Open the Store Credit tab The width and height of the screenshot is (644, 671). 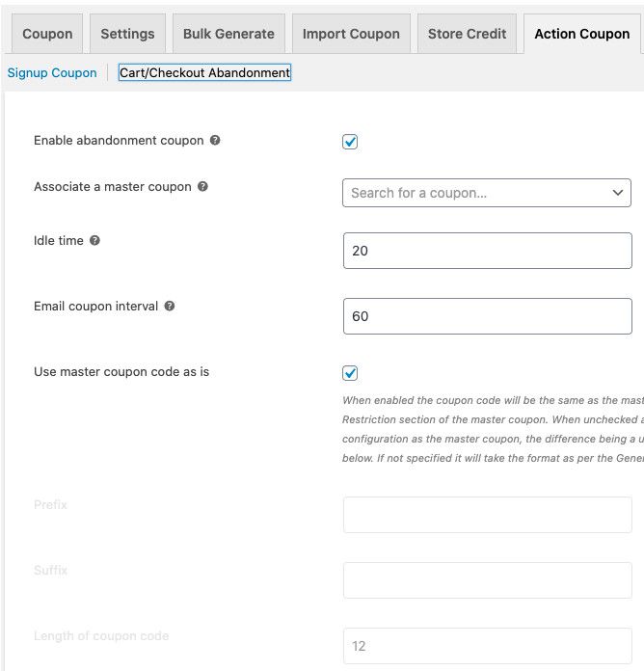[x=467, y=34]
